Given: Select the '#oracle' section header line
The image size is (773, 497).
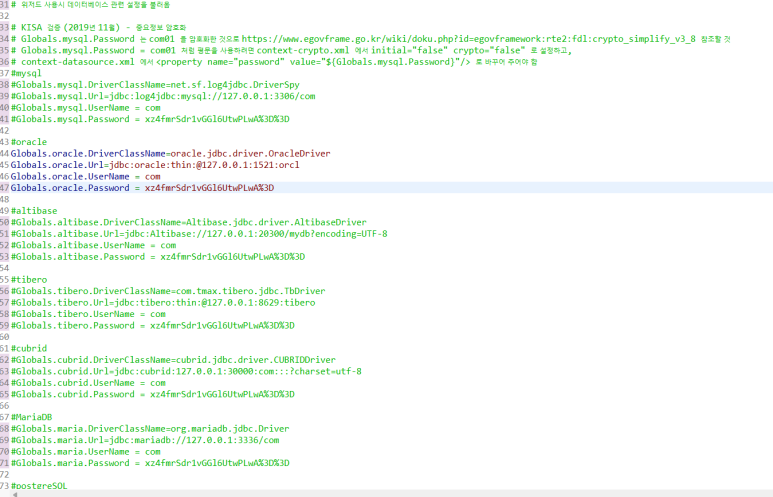Looking at the screenshot, I should tap(29, 142).
